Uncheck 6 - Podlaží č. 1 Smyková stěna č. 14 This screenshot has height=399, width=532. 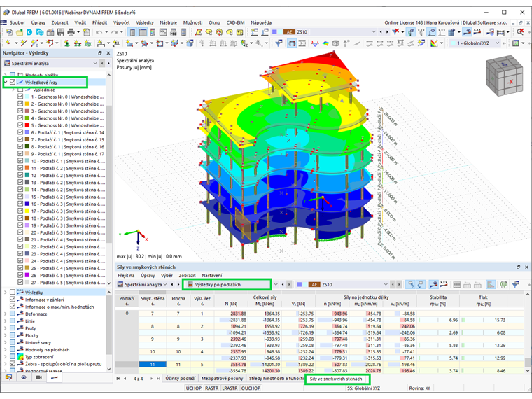pos(20,132)
